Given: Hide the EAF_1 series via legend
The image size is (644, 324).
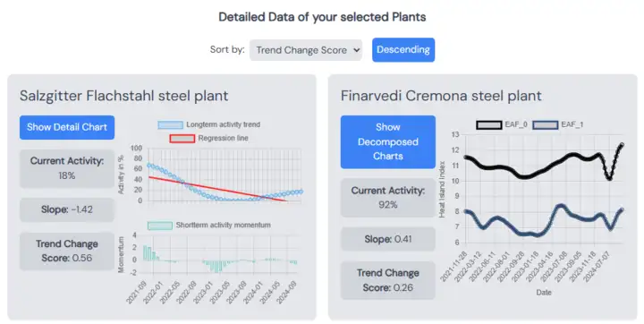Looking at the screenshot, I should [545, 125].
